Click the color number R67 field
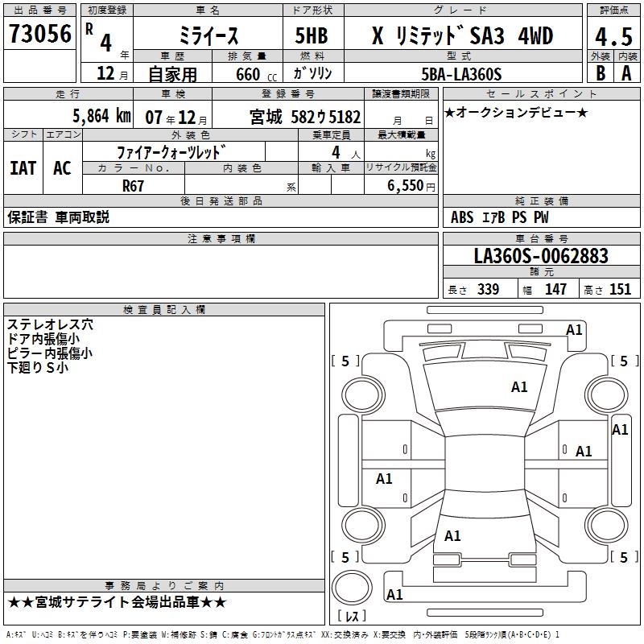Viewport: 644px width, 644px height. pyautogui.click(x=133, y=185)
